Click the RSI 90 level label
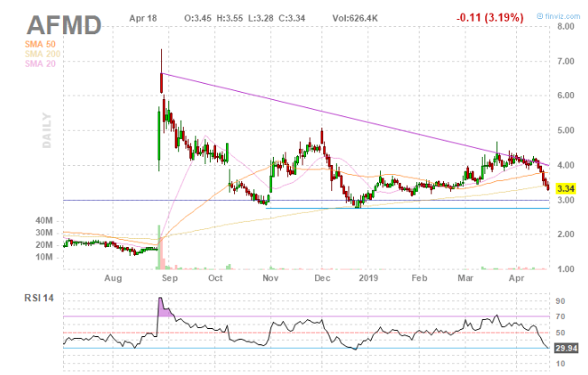 [x=560, y=301]
